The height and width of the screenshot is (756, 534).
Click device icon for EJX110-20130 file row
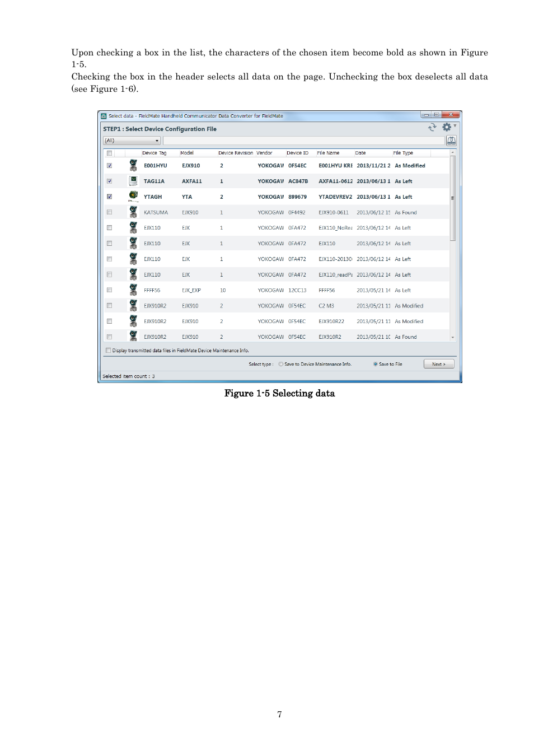[133, 259]
